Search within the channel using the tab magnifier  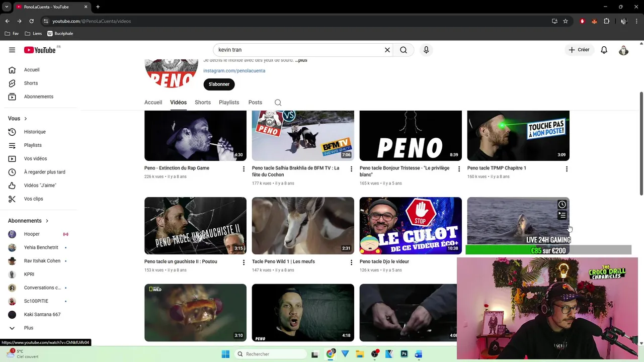click(278, 103)
